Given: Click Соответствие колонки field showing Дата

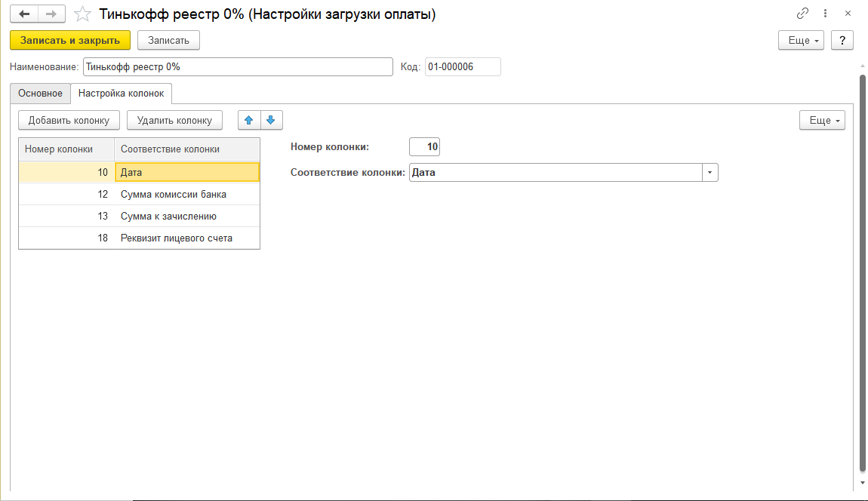Looking at the screenshot, I should pyautogui.click(x=556, y=173).
